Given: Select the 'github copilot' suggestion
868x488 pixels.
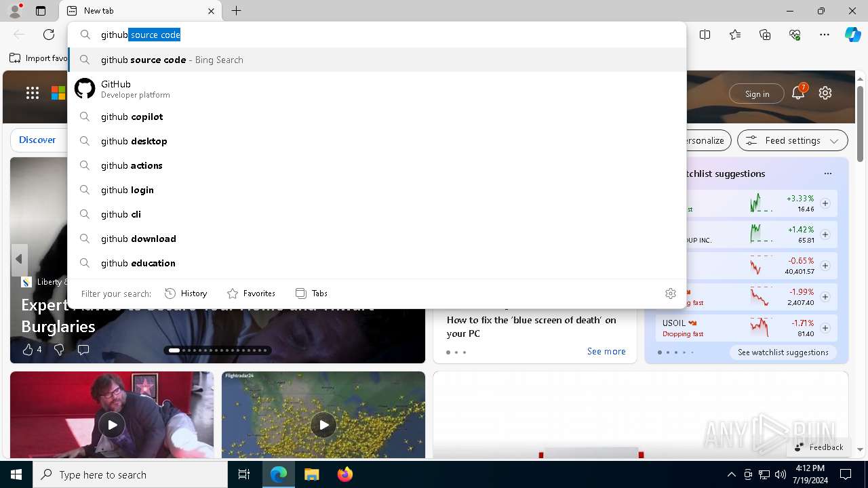Looking at the screenshot, I should [x=377, y=117].
